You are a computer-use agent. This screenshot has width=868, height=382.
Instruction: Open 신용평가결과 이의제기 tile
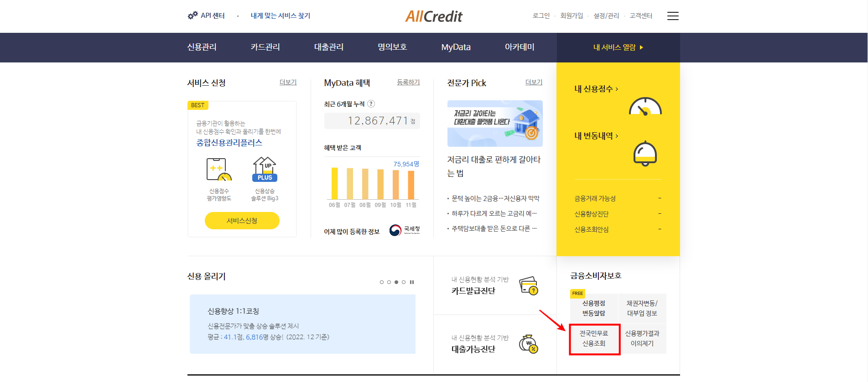(642, 339)
